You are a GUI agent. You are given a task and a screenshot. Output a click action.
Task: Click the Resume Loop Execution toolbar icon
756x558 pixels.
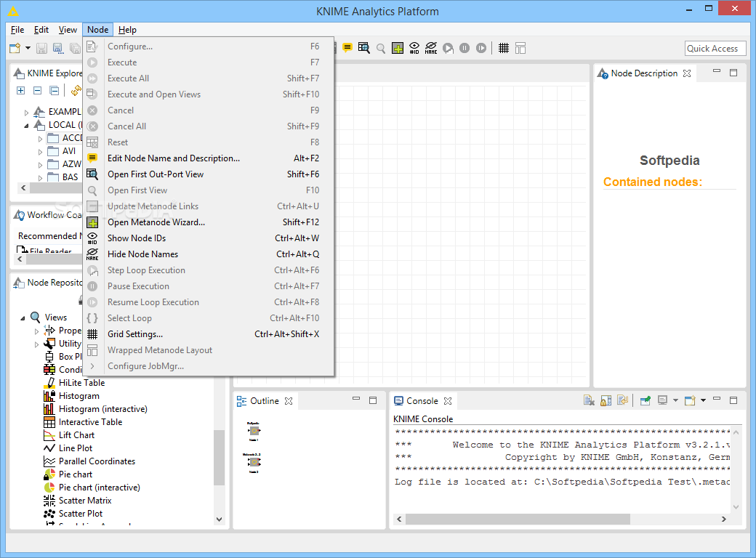pyautogui.click(x=481, y=48)
